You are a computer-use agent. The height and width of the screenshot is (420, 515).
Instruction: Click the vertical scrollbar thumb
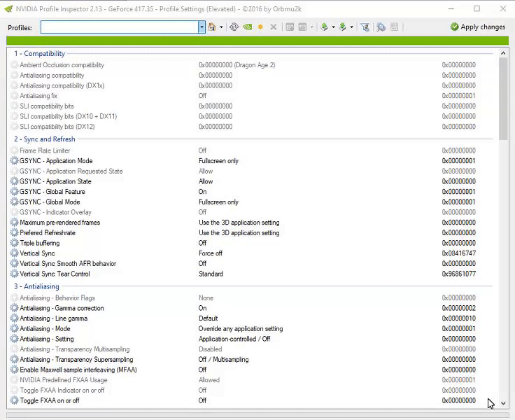[503, 99]
